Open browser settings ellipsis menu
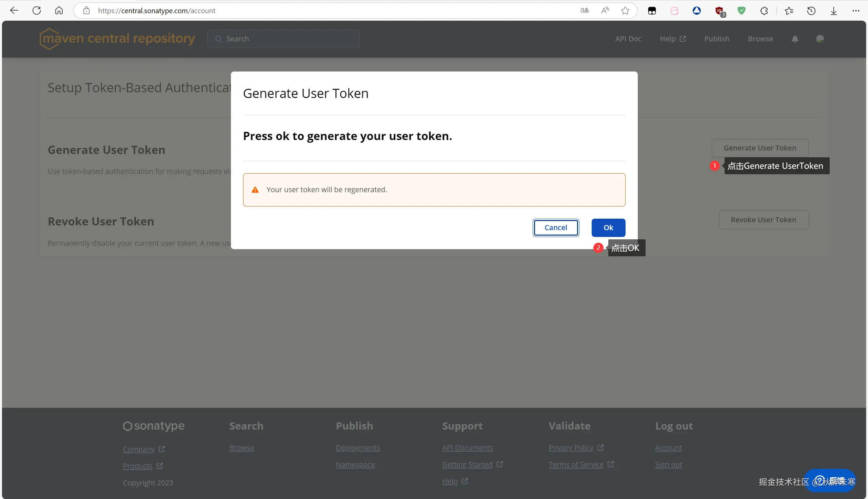Screen dimensions: 868x499 tap(856, 11)
